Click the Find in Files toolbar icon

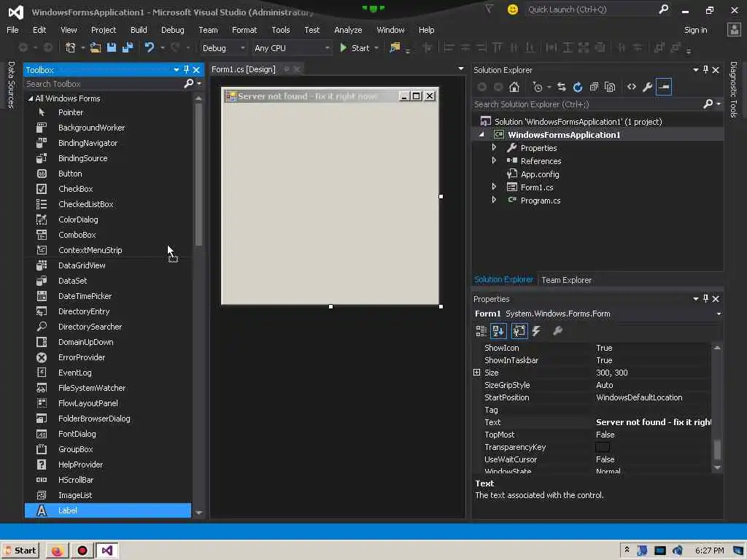coord(395,47)
